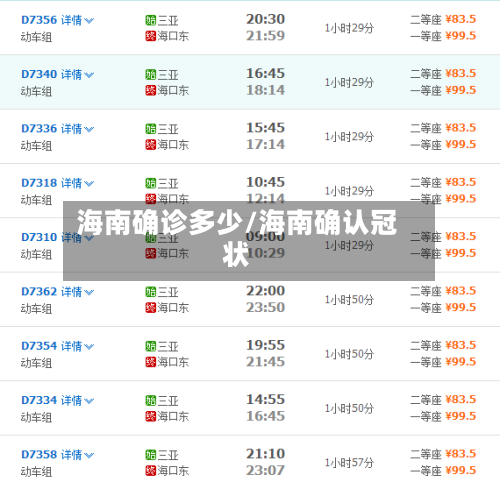Click duration 1小时57分 in D7358 row
Image resolution: width=500 pixels, height=482 pixels.
tap(349, 463)
